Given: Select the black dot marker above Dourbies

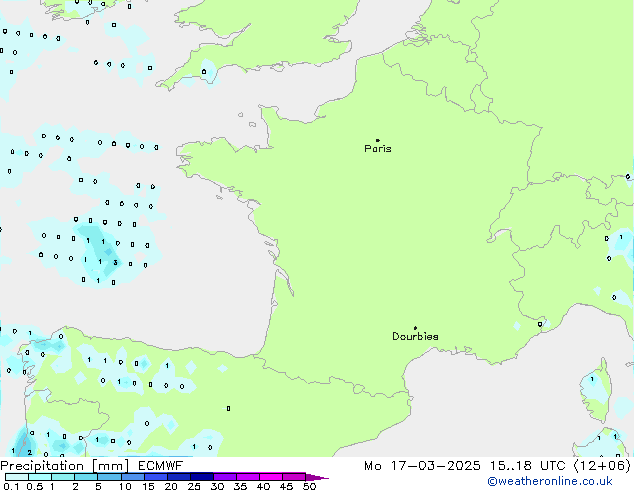Looking at the screenshot, I should click(x=415, y=328).
